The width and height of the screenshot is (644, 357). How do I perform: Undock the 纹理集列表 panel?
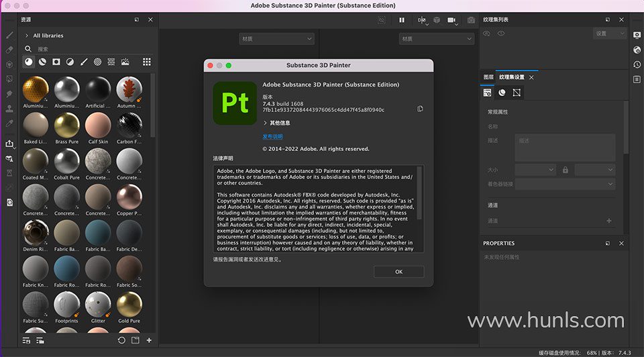point(608,19)
